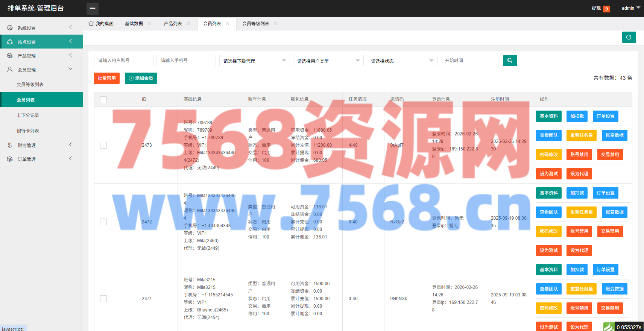The image size is (644, 331).
Task: Click the user account input field
Action: click(123, 61)
